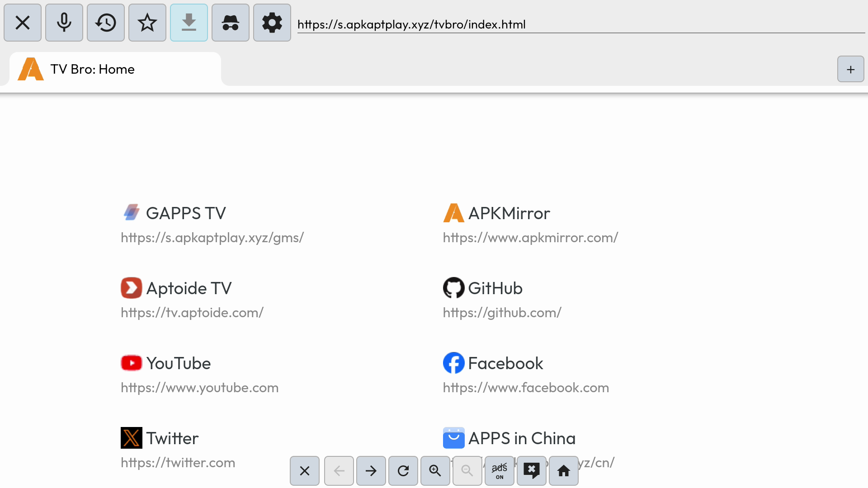This screenshot has width=868, height=488.
Task: Click the Facebook logo icon
Action: tap(453, 363)
